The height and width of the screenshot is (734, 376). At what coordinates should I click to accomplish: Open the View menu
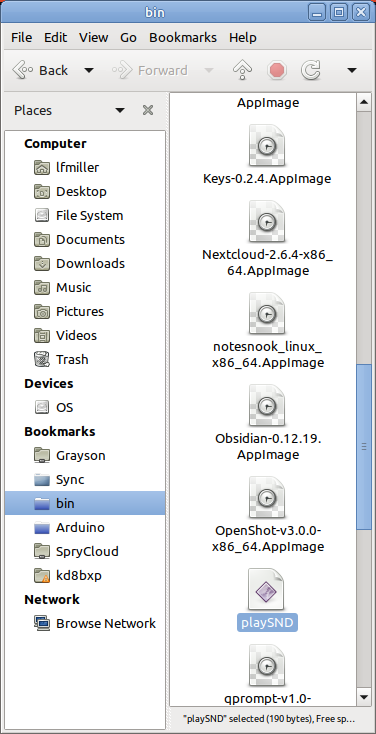(x=93, y=37)
